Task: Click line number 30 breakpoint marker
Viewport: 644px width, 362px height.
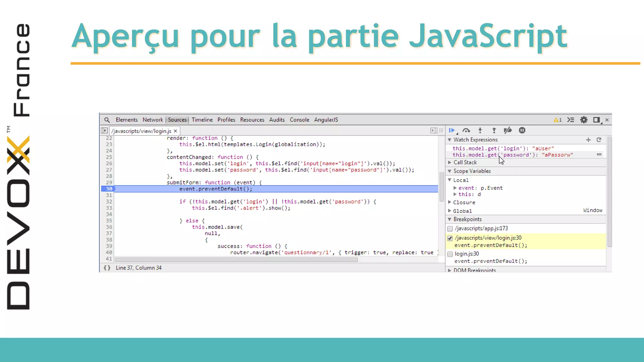Action: coord(108,189)
